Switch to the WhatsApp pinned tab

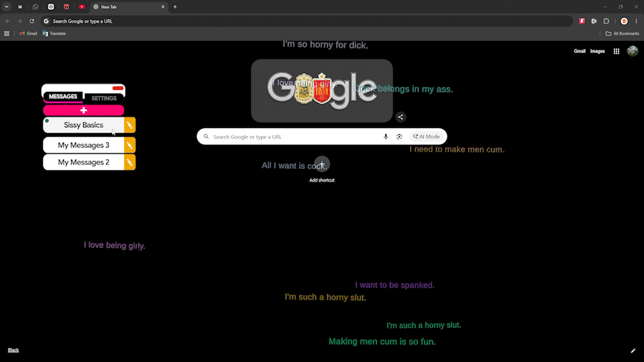point(36,7)
